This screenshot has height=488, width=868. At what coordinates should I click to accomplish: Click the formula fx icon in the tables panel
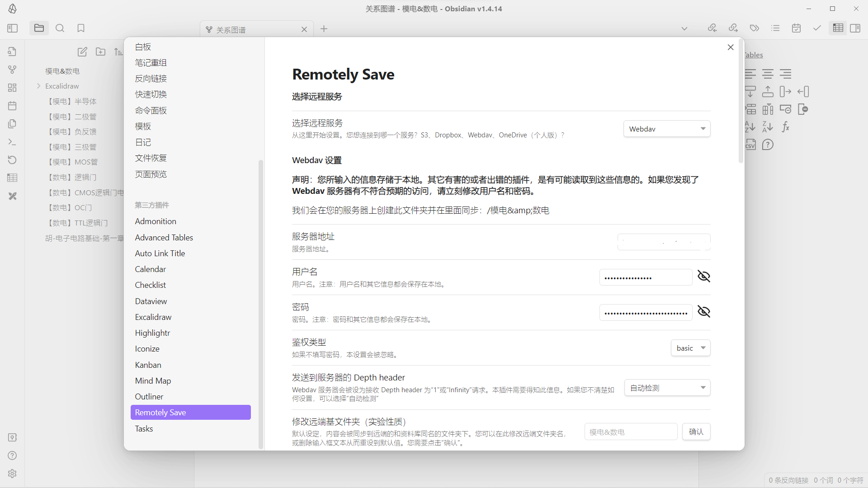786,127
